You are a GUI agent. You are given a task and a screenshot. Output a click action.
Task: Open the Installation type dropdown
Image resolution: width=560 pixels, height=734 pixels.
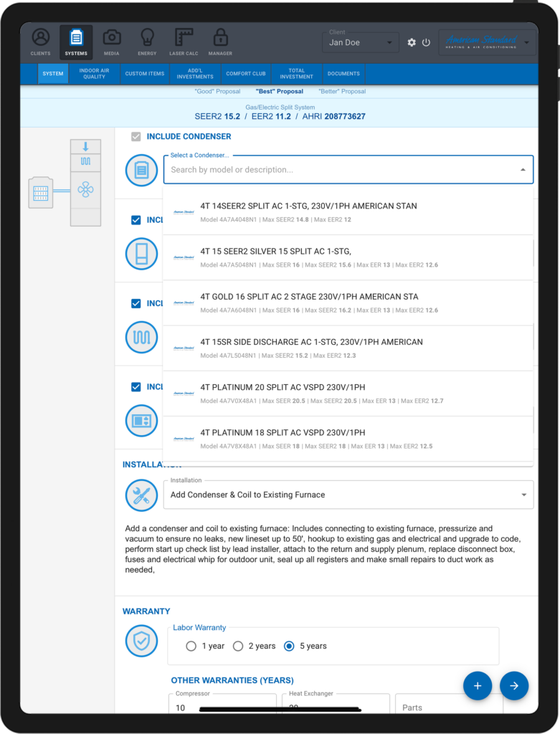point(348,495)
